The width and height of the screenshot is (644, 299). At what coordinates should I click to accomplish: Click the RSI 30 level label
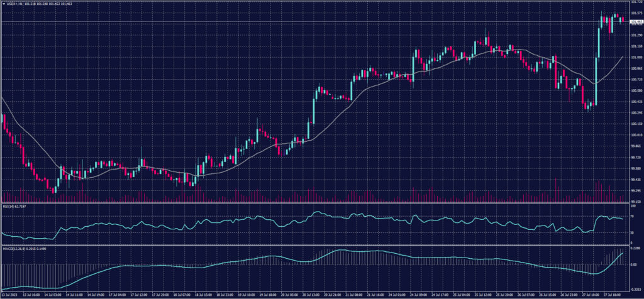pos(633,233)
